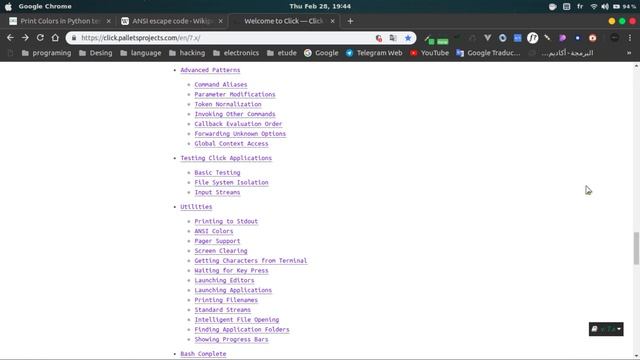Open the blue ring extension icon
Screen dimensions: 640x360
click(502, 38)
